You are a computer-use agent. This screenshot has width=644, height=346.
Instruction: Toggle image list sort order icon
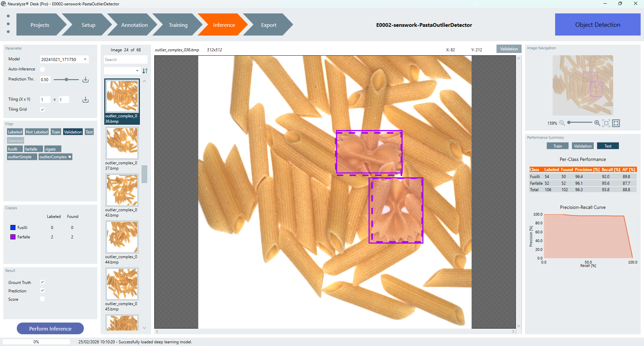click(x=145, y=71)
